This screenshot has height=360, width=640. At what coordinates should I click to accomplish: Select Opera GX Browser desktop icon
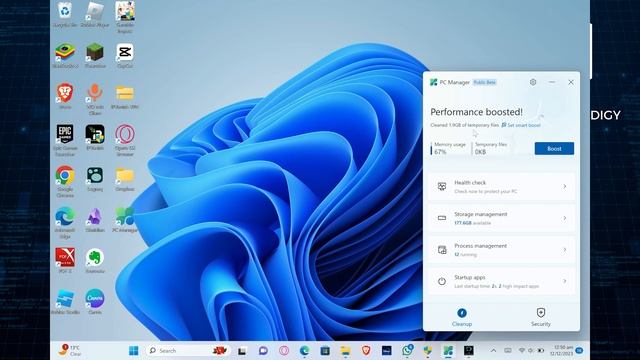pos(124,140)
